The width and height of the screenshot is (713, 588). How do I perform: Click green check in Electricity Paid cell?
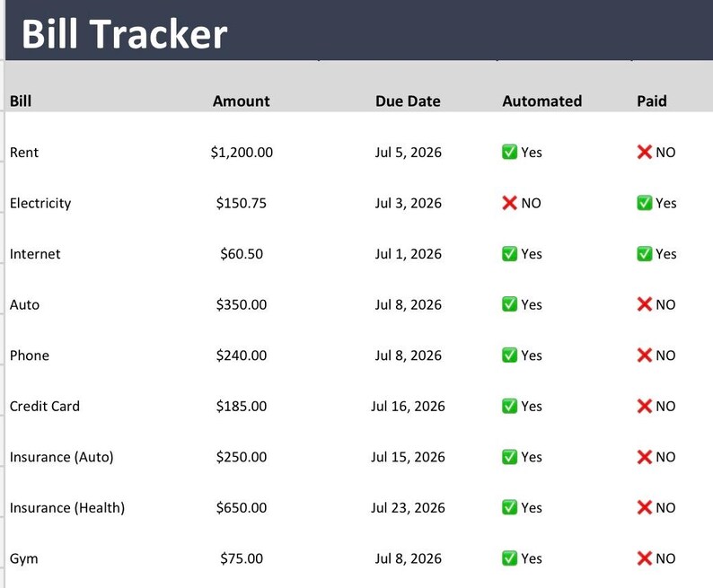(645, 203)
